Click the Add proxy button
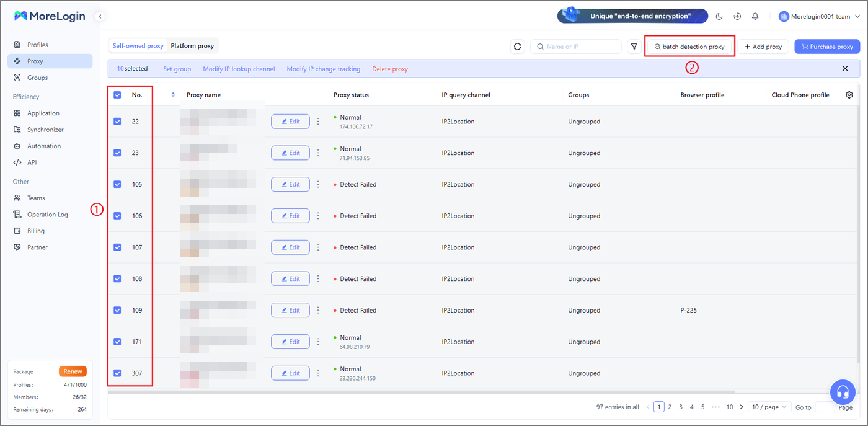Viewport: 868px width, 426px height. click(763, 47)
